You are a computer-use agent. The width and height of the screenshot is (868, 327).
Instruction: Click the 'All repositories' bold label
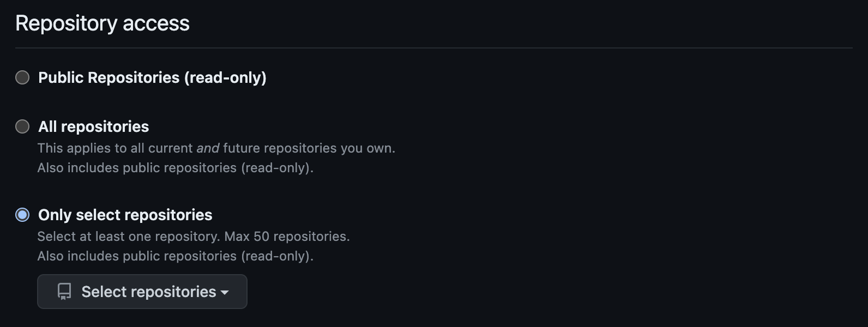[93, 126]
